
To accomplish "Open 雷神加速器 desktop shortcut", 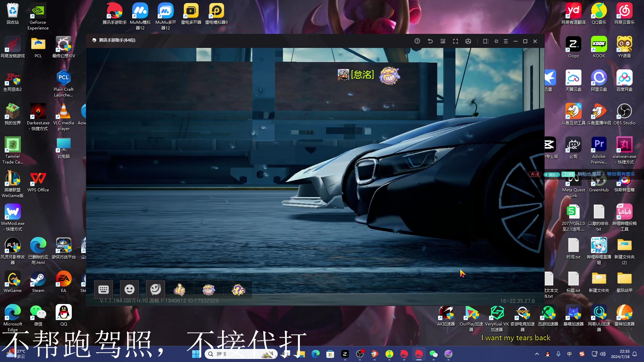I will click(x=625, y=315).
